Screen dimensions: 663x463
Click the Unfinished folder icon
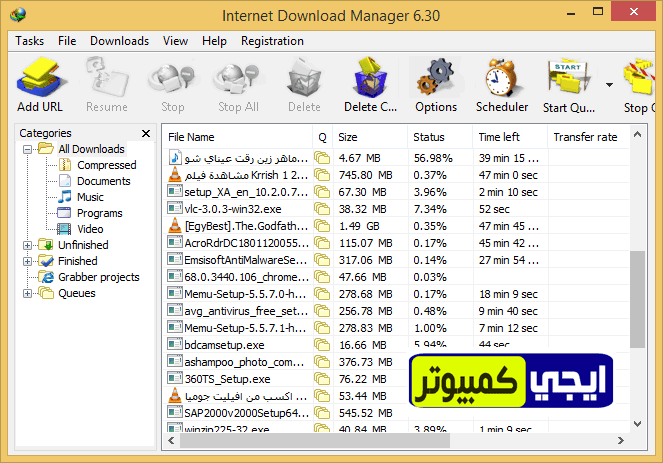click(46, 245)
